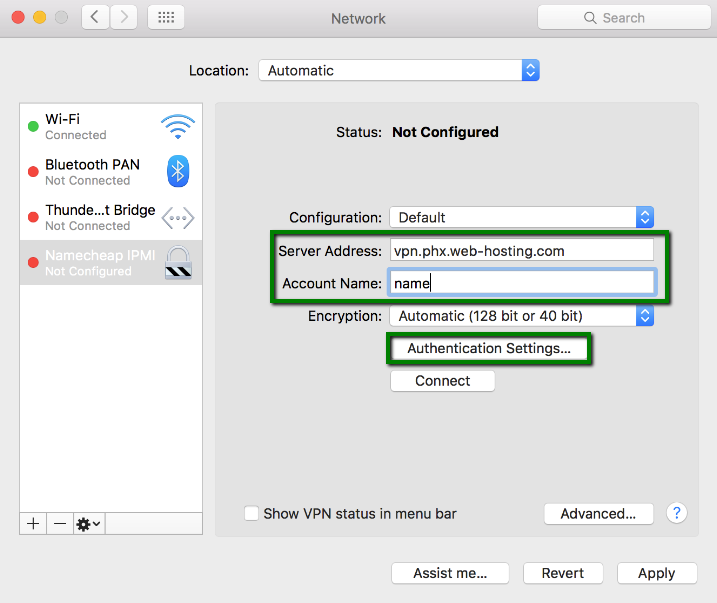Select Wi-Fi service in the list
The height and width of the screenshot is (603, 717).
pyautogui.click(x=90, y=126)
